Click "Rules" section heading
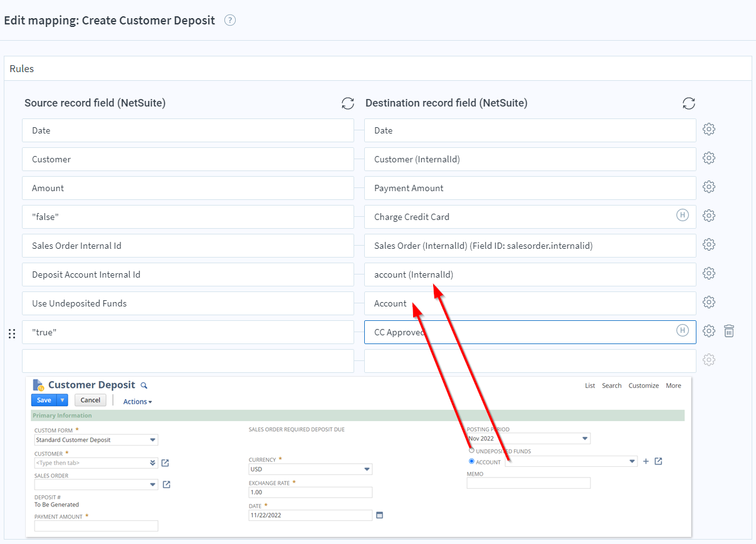This screenshot has height=544, width=756. 22,69
